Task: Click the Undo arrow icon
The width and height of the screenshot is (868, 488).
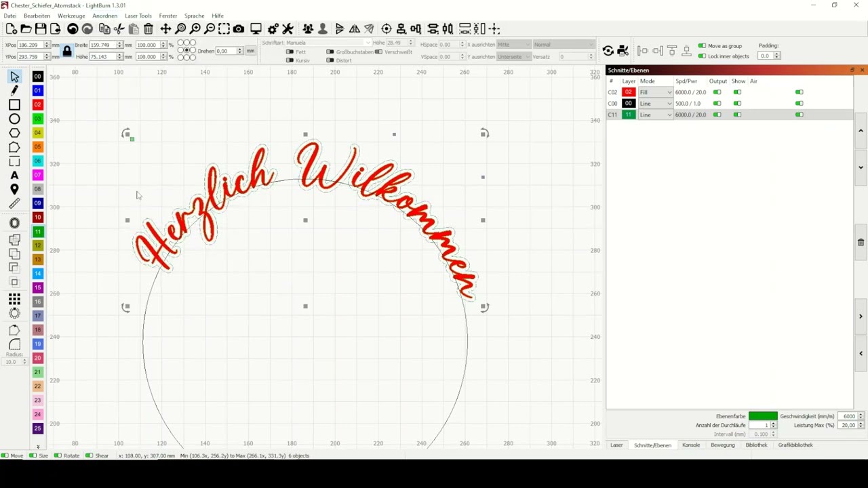Action: (x=73, y=28)
